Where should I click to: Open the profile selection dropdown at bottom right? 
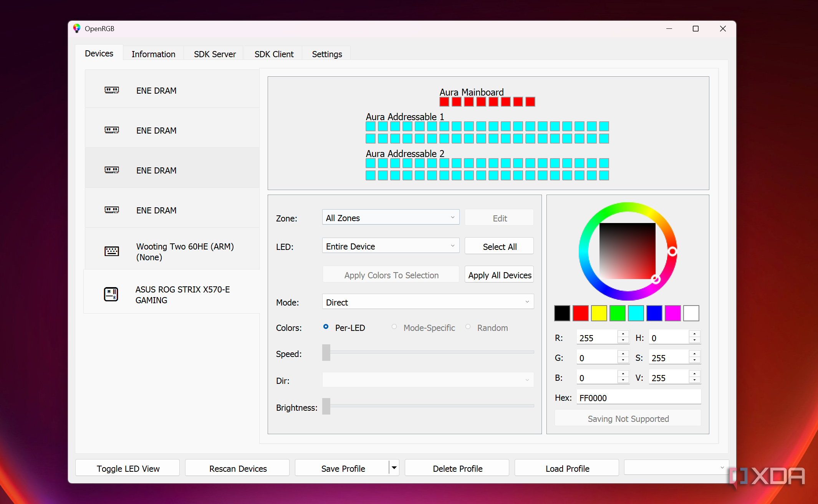pos(676,468)
